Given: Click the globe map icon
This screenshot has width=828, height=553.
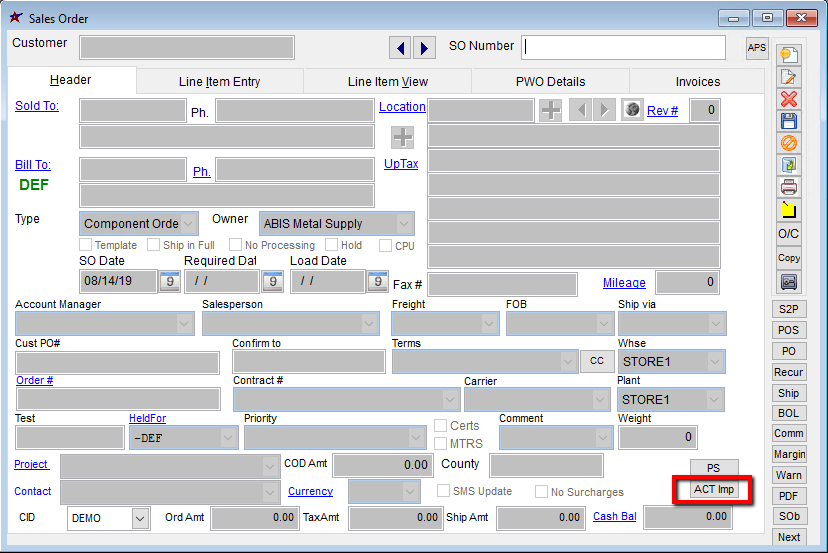Looking at the screenshot, I should [x=631, y=110].
